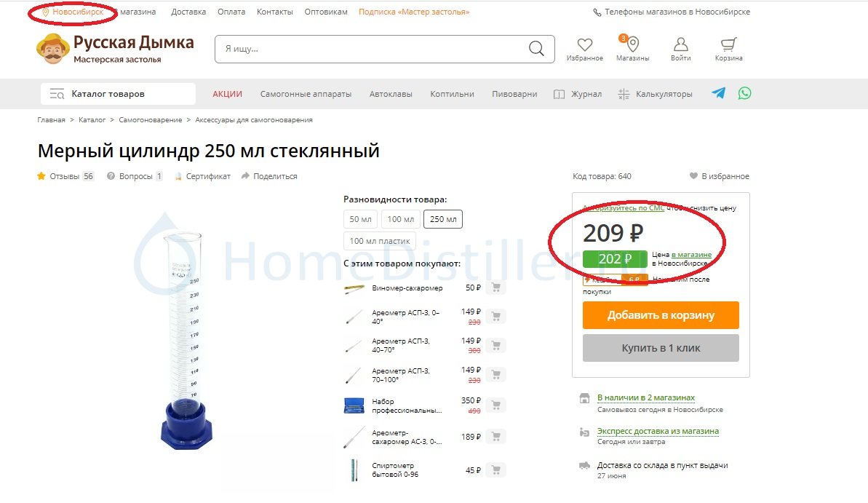
Task: Click the Войти user icon
Action: 680,44
